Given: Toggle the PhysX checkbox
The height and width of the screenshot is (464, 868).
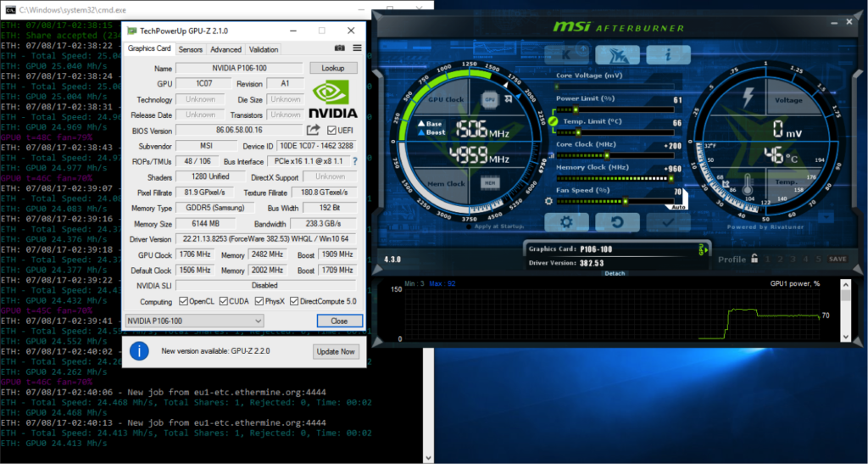Looking at the screenshot, I should [259, 301].
